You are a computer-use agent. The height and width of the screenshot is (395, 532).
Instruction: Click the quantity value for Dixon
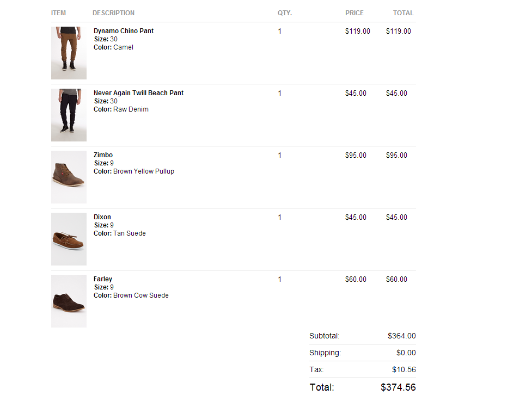click(280, 217)
